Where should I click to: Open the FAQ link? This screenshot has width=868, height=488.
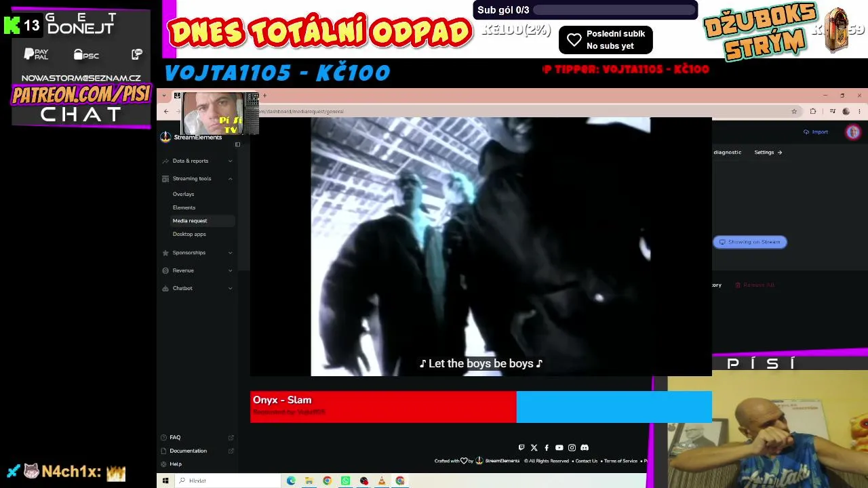click(x=175, y=437)
